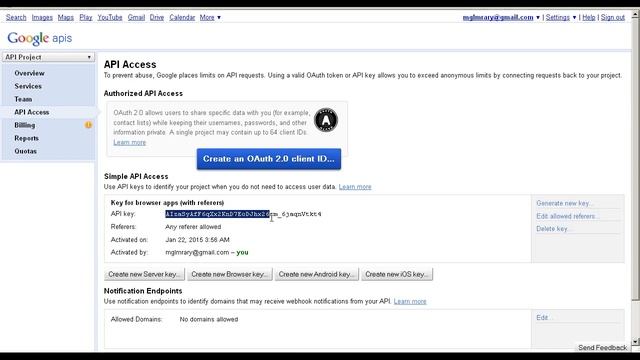Open the Settings dropdown
Screen dimensions: 640x360
tap(560, 18)
